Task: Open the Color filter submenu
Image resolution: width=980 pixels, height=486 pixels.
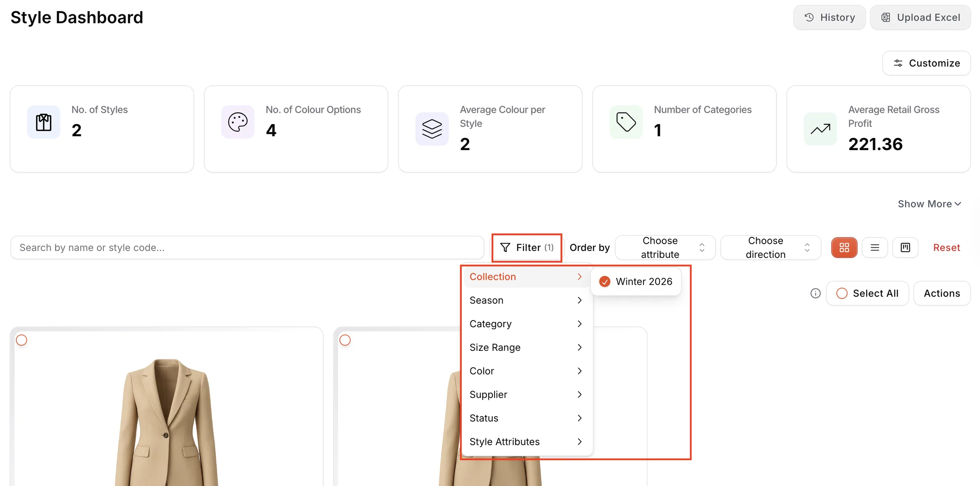Action: [526, 371]
